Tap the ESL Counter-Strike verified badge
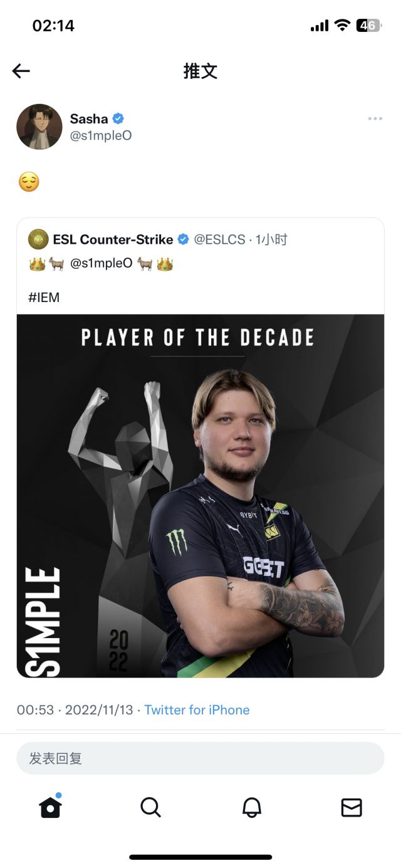This screenshot has width=401, height=868. [182, 239]
